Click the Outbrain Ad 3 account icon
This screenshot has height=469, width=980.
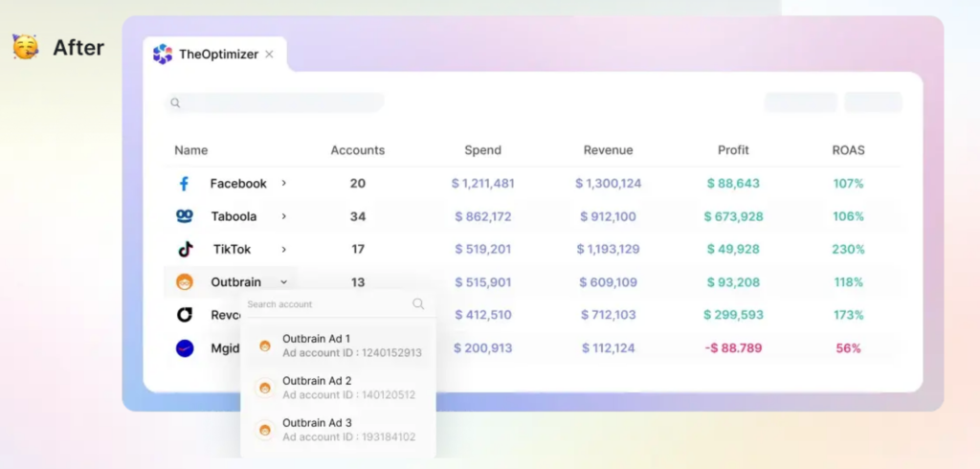click(265, 430)
